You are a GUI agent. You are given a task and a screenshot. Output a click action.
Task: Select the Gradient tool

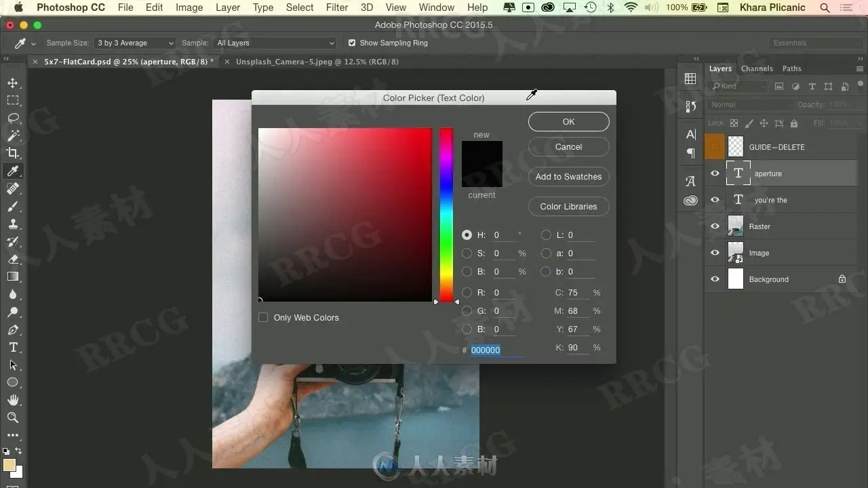pyautogui.click(x=13, y=277)
